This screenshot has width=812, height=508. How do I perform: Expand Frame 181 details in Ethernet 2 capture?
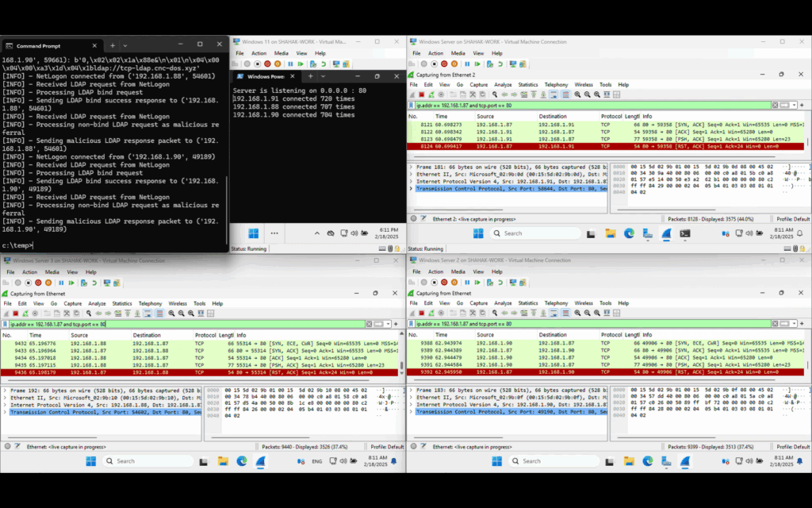[x=412, y=167]
